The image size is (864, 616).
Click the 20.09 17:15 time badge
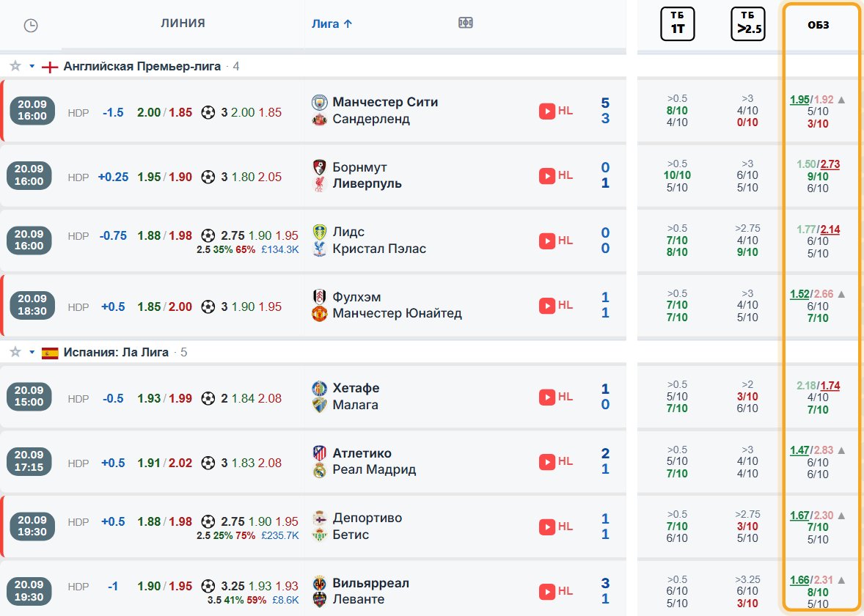point(29,461)
